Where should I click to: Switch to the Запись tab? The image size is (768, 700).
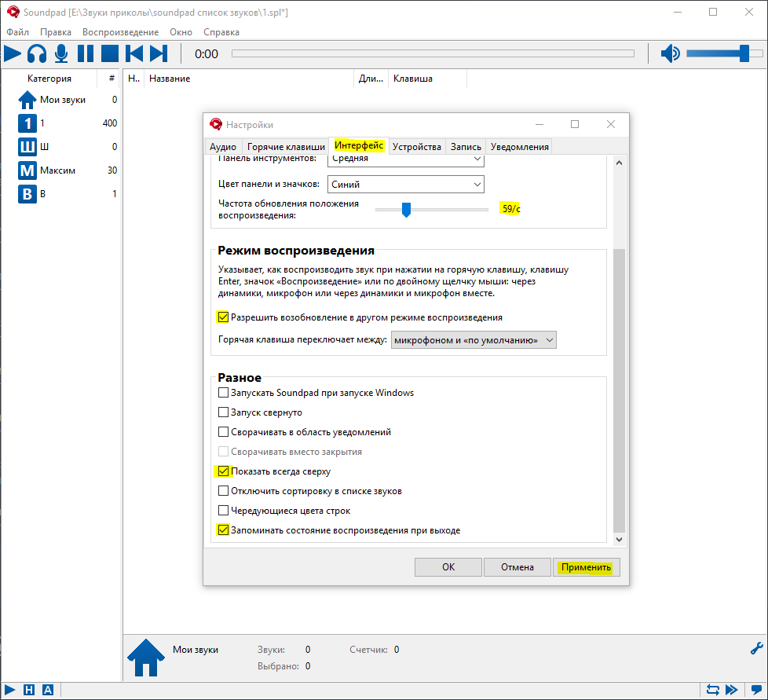pyautogui.click(x=466, y=147)
